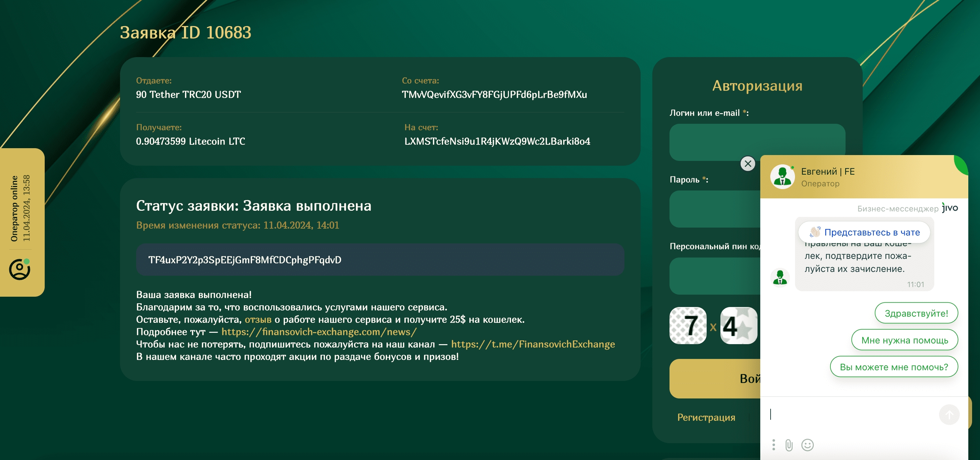Open the Jivo logo link
The height and width of the screenshot is (460, 980).
coord(949,208)
